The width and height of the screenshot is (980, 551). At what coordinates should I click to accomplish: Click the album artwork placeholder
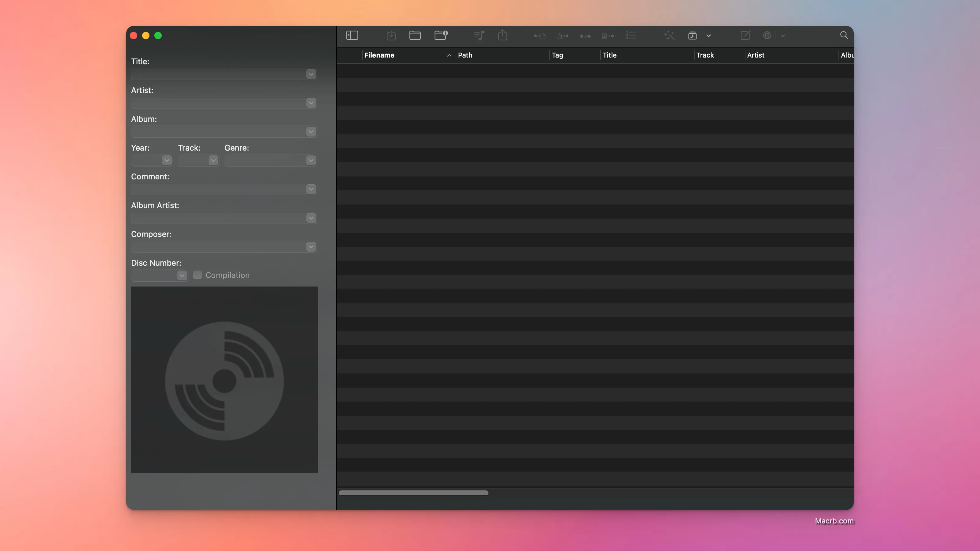[224, 380]
